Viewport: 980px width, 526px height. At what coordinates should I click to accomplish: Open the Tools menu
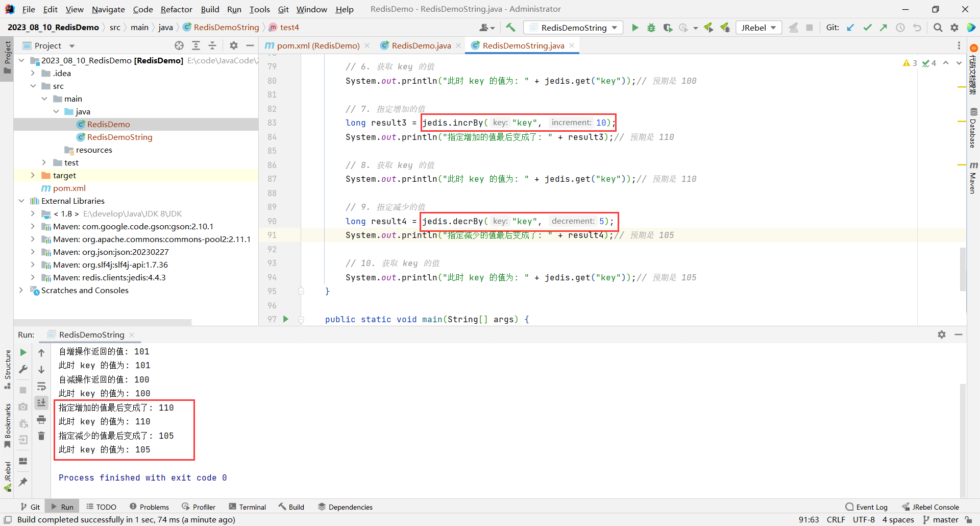pos(259,9)
